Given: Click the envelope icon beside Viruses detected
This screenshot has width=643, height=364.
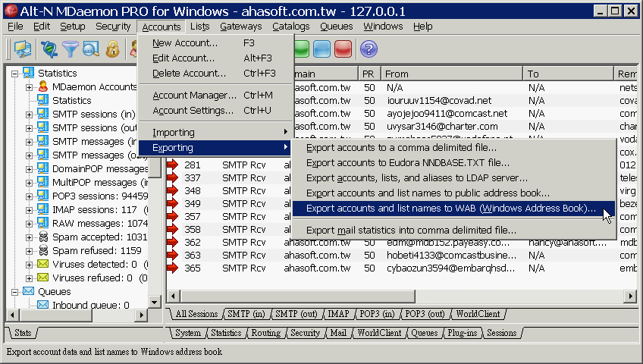Looking at the screenshot, I should 43,264.
